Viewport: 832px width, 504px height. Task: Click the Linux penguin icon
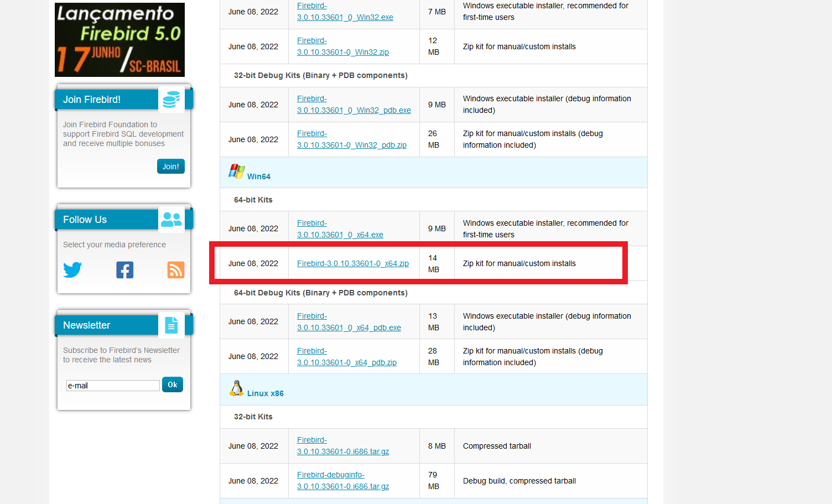click(237, 388)
